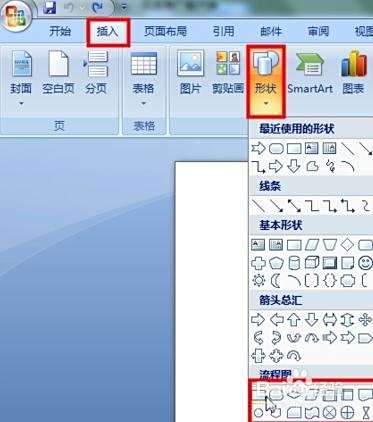
Task: Open the 审阅 tab
Action: 318,32
